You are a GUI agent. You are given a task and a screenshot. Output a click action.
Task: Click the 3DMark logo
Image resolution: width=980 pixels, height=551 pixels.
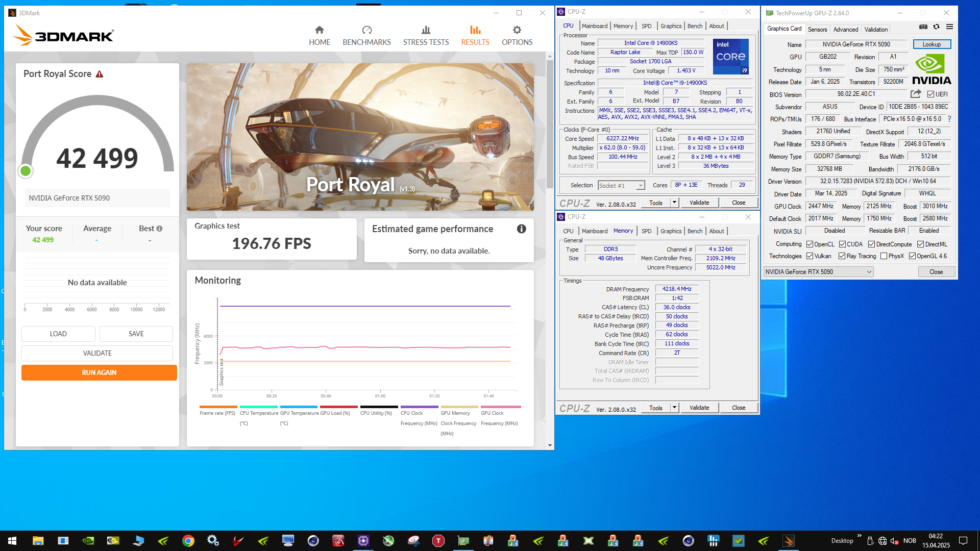[63, 35]
